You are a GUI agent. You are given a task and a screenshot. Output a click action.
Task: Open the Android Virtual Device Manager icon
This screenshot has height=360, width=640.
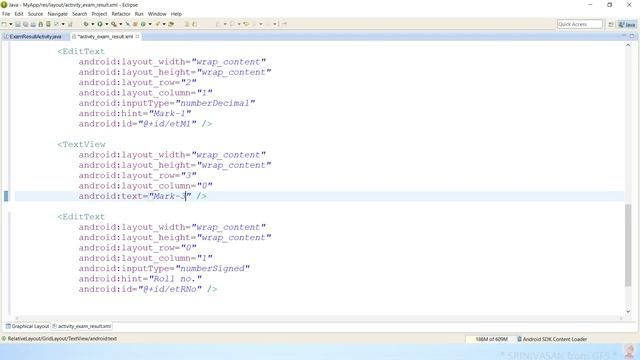point(48,24)
